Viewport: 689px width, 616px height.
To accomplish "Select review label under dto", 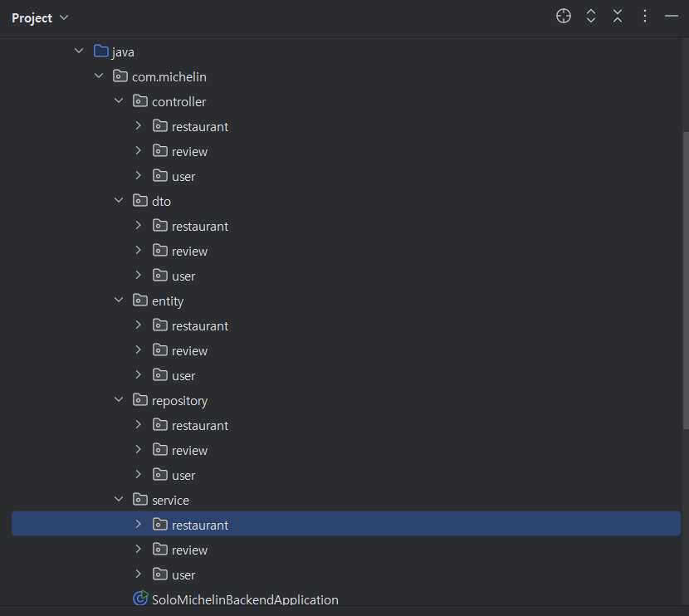I will (x=189, y=252).
